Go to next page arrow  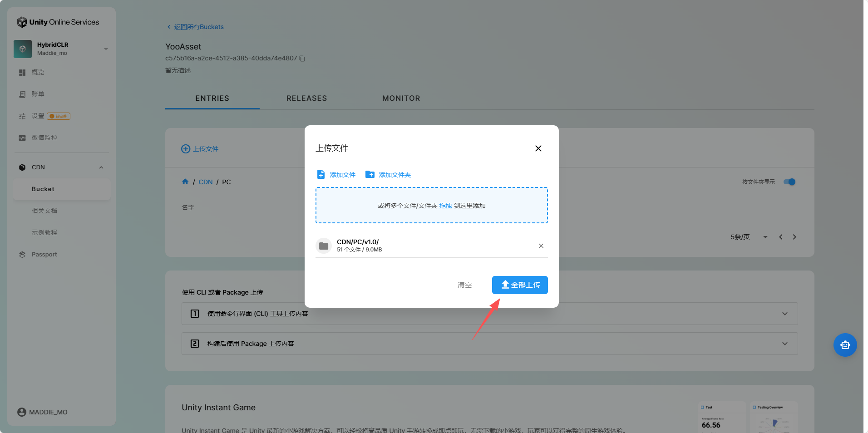pyautogui.click(x=794, y=237)
